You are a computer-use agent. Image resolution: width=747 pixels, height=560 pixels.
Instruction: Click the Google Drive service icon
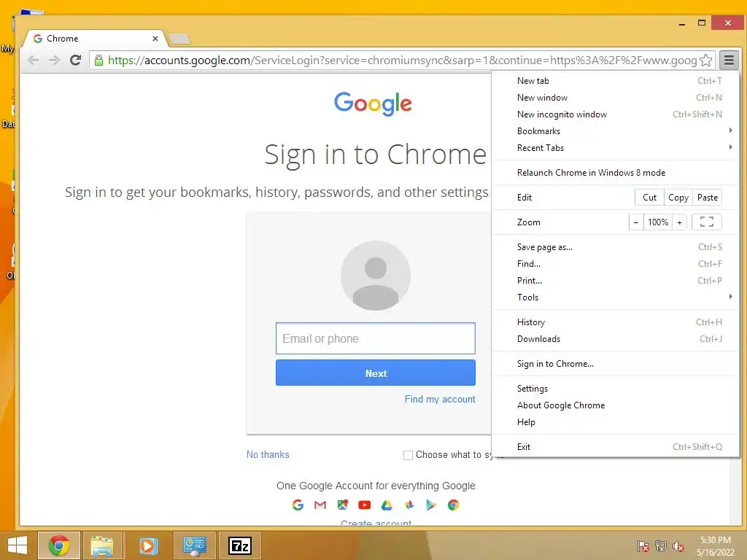point(387,505)
